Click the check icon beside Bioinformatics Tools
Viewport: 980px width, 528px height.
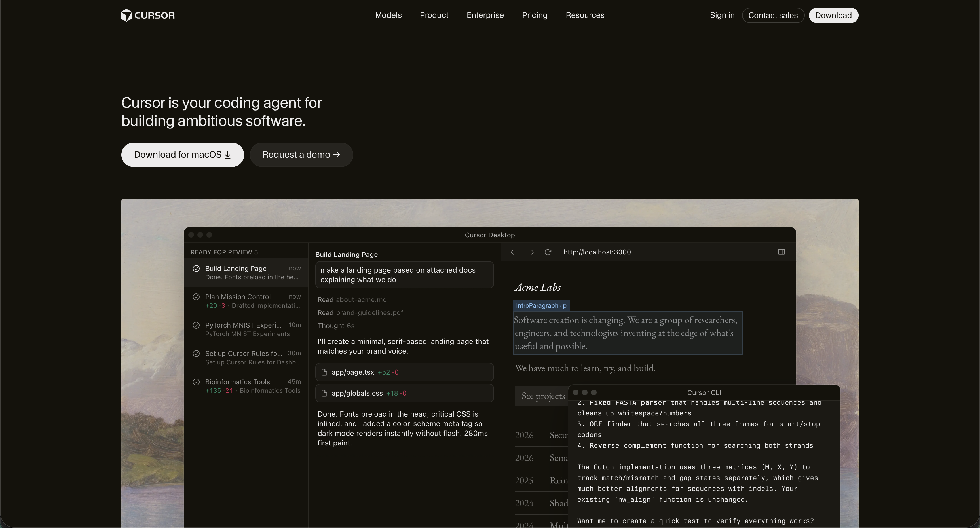click(196, 382)
